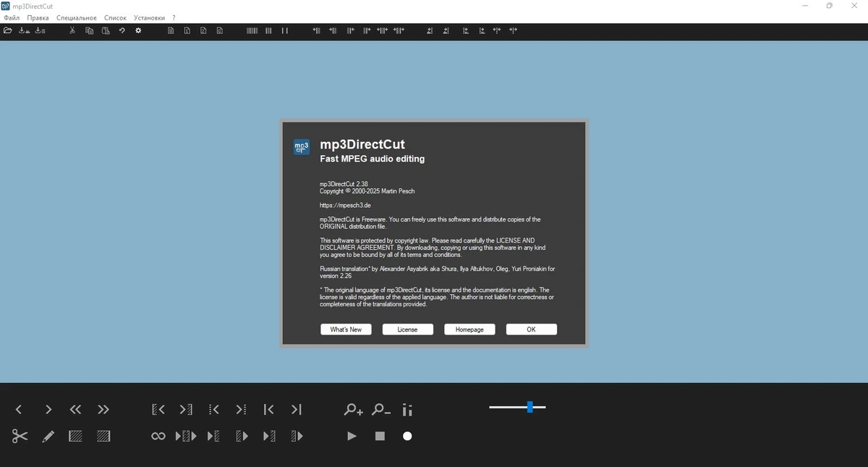Stop playback with the square button
868x467 pixels.
(x=380, y=437)
